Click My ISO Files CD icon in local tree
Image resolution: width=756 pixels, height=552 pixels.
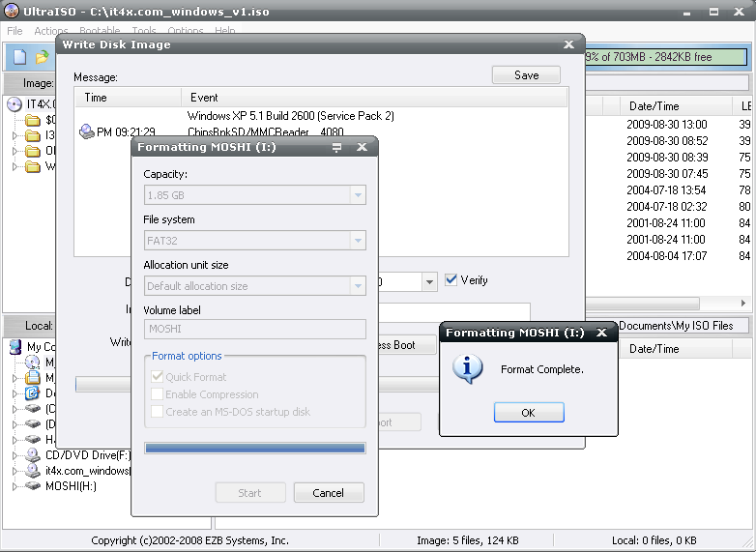[x=32, y=363]
